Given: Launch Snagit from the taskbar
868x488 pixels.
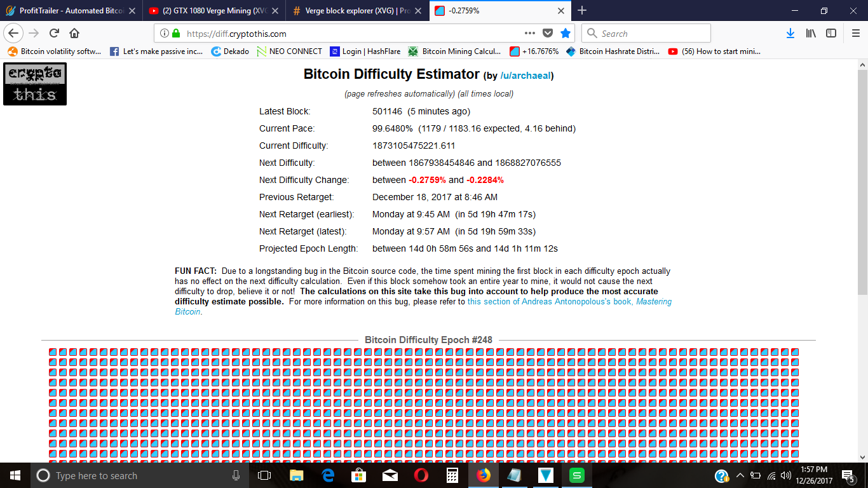Looking at the screenshot, I should 575,475.
